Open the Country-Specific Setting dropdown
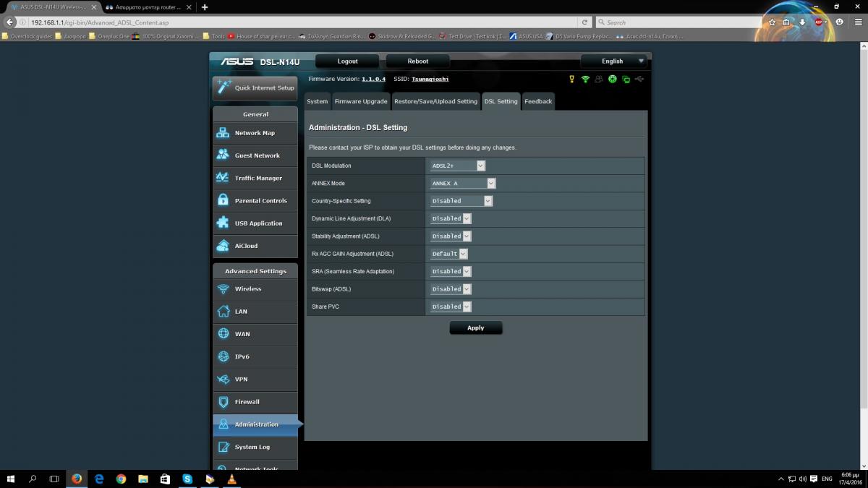Screen dimensions: 868x488 [x=461, y=201]
